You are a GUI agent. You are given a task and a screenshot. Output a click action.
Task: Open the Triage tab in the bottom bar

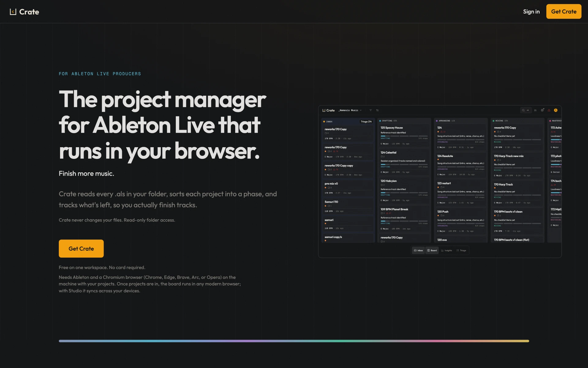click(x=461, y=251)
